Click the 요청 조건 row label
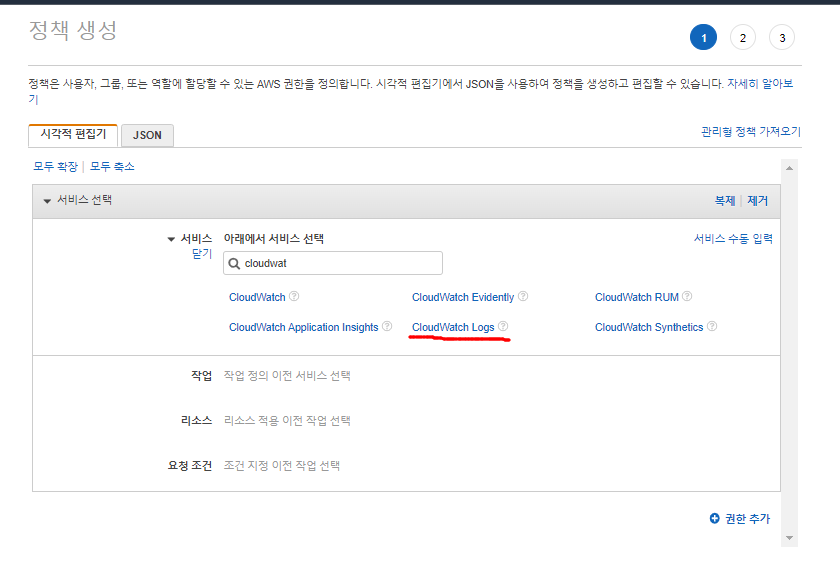 click(190, 465)
